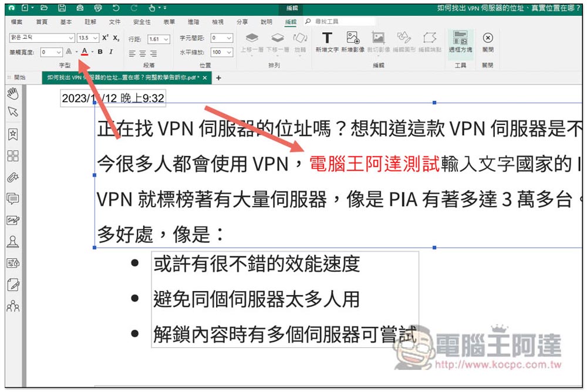This screenshot has width=587, height=392.
Task: Click the 關閉 button to exit editing
Action: 487,42
